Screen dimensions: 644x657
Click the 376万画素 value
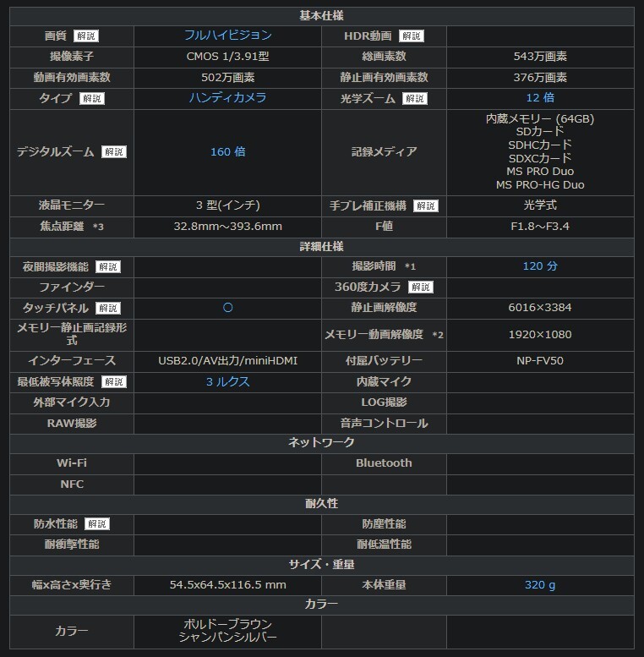540,78
